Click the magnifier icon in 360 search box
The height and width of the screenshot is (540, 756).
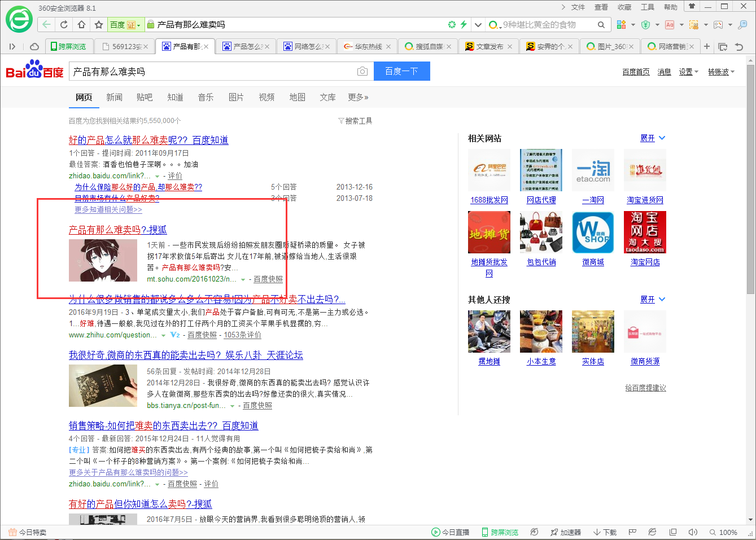pyautogui.click(x=601, y=24)
